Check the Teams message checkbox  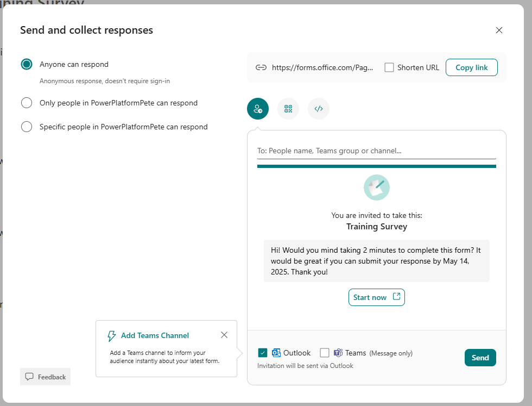[325, 353]
